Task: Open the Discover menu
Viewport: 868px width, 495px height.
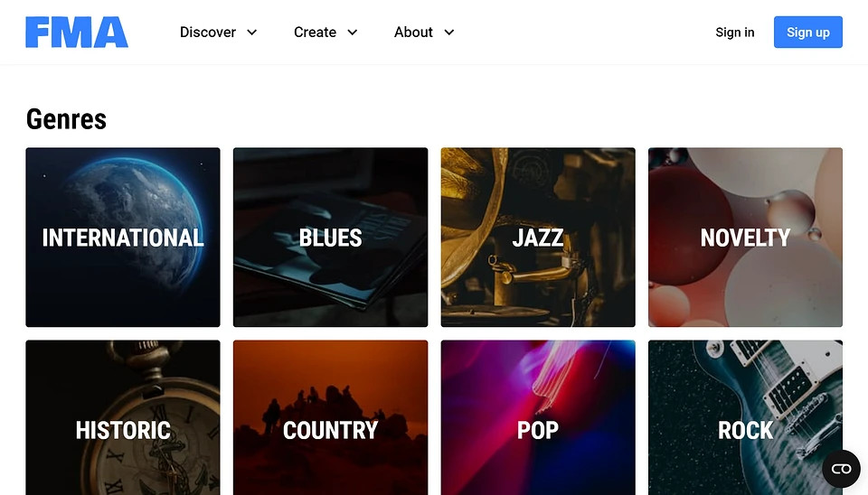Action: click(x=208, y=33)
